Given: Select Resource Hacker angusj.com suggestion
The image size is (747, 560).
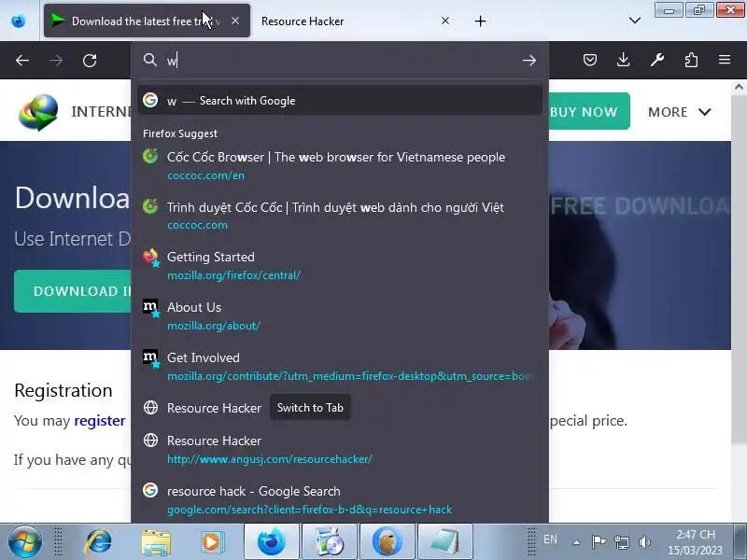Looking at the screenshot, I should [340, 450].
